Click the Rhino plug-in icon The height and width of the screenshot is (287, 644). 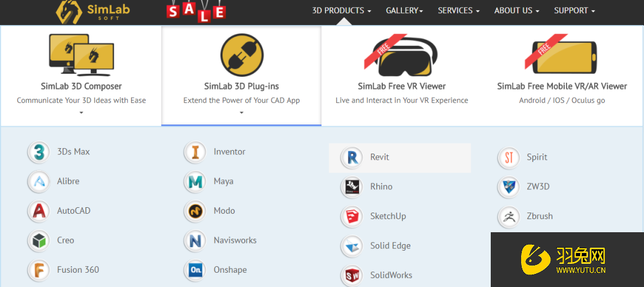click(352, 186)
